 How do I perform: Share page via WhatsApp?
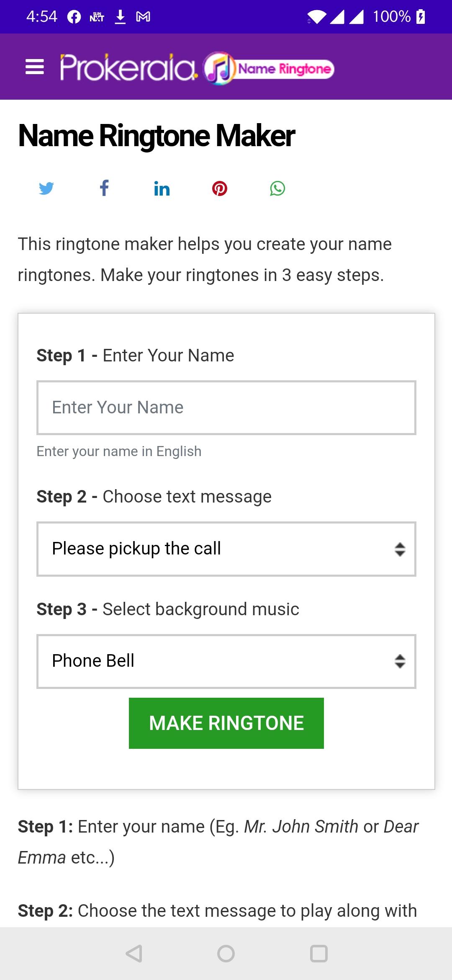click(277, 188)
